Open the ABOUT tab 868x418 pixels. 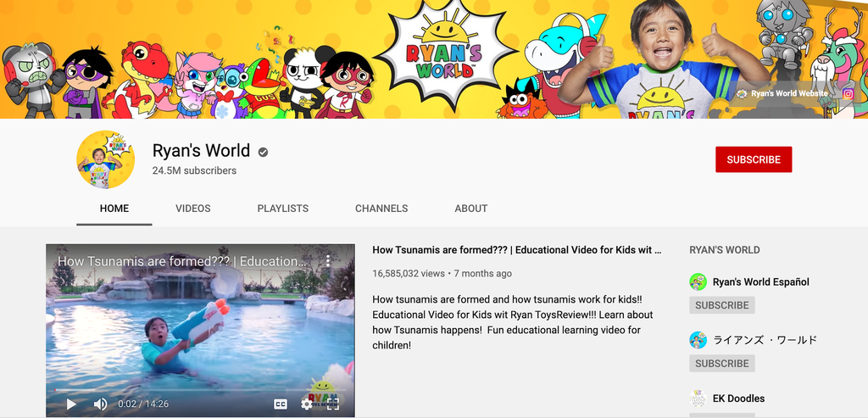click(x=471, y=209)
